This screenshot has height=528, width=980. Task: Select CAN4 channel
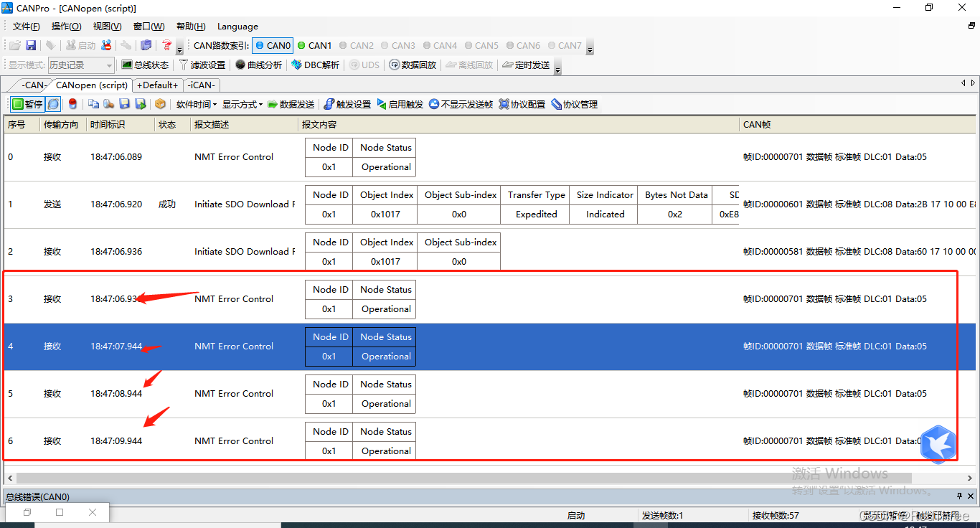coord(440,45)
